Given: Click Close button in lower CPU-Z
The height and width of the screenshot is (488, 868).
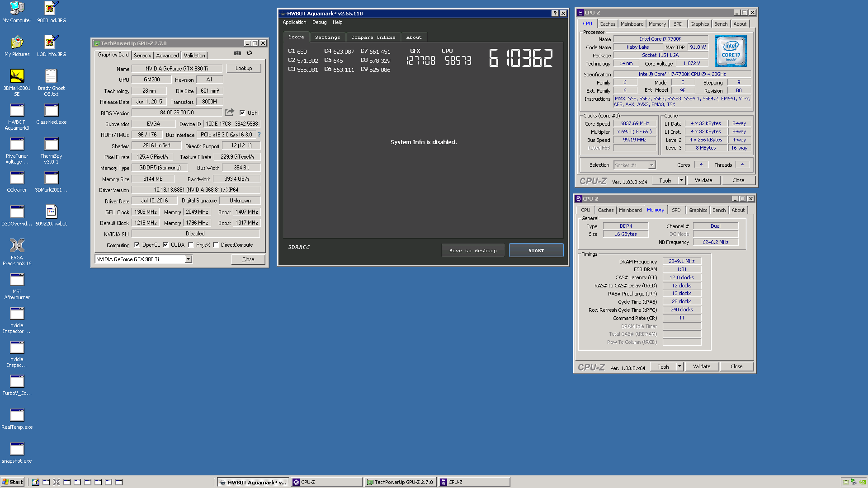Looking at the screenshot, I should pyautogui.click(x=736, y=366).
